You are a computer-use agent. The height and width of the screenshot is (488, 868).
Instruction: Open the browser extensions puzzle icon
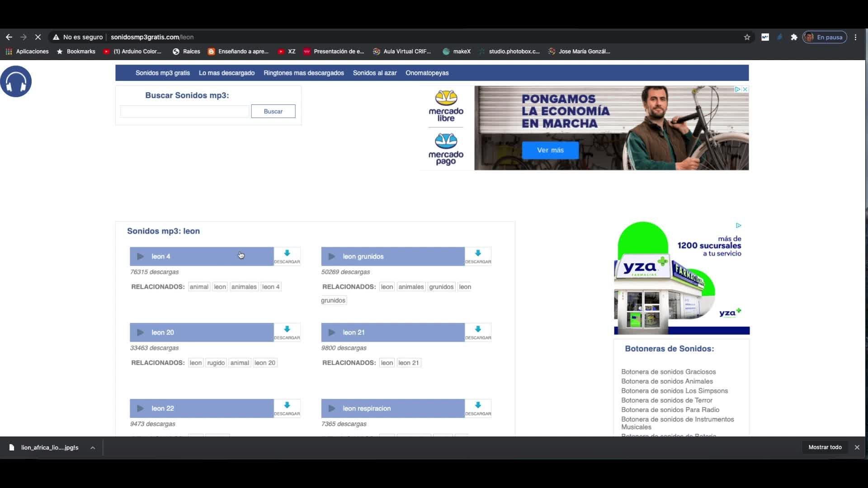(794, 38)
